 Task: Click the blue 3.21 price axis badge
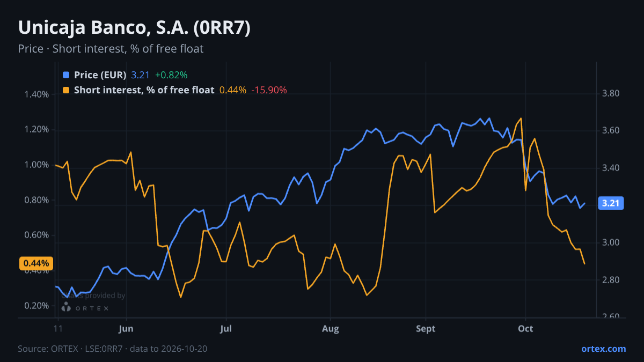[x=611, y=203]
